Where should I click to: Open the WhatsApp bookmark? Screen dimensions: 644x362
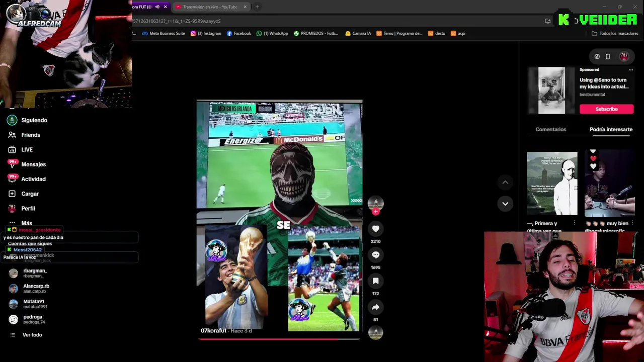click(272, 34)
